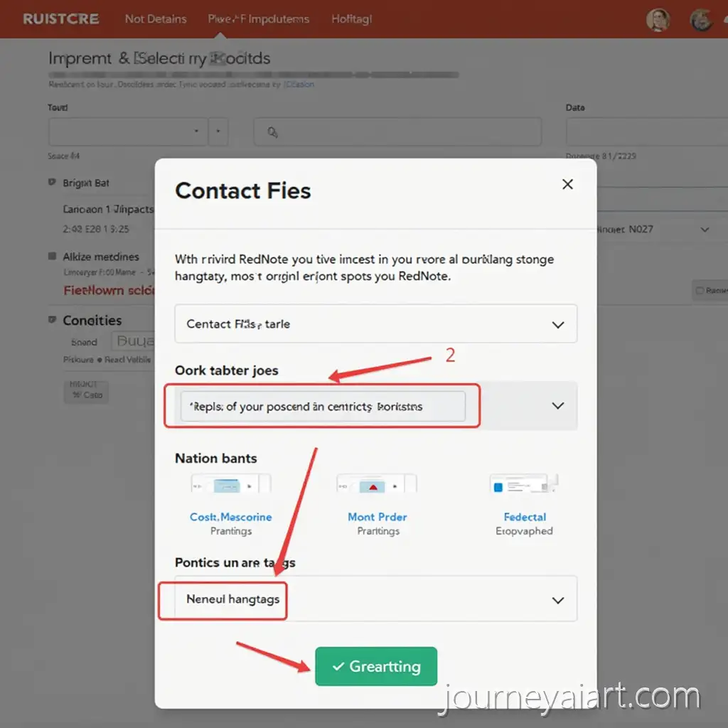Viewport: 728px width, 728px height.
Task: Expand chevron beside the Replis text field
Action: tap(558, 406)
